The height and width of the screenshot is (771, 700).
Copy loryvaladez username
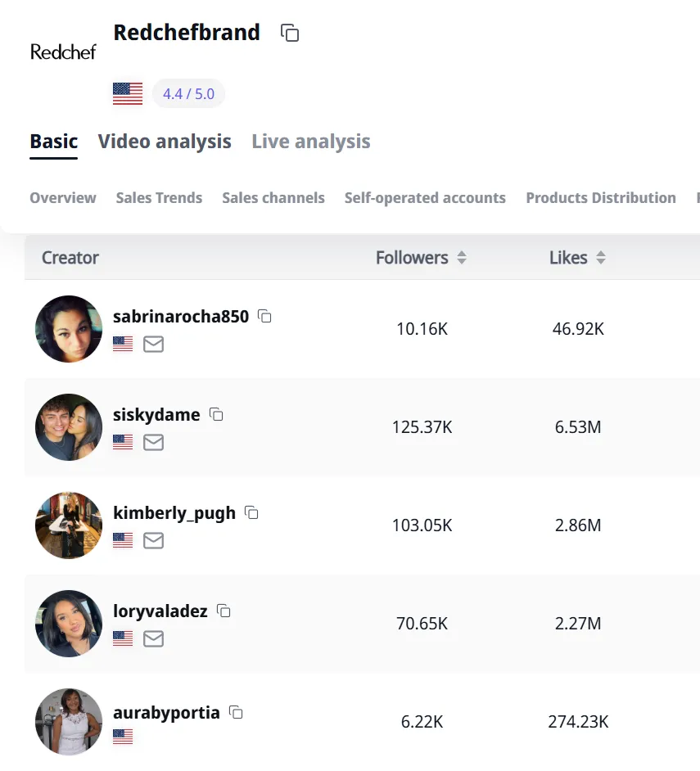(x=224, y=611)
